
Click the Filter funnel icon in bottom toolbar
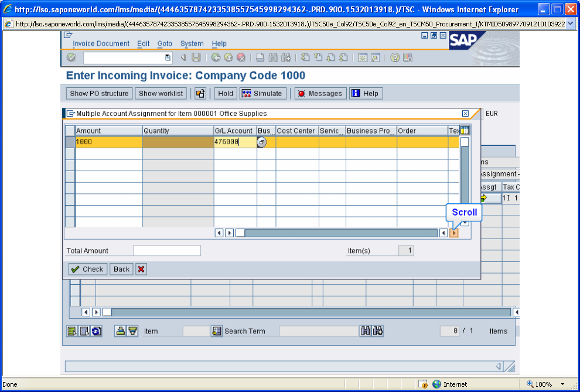click(132, 331)
